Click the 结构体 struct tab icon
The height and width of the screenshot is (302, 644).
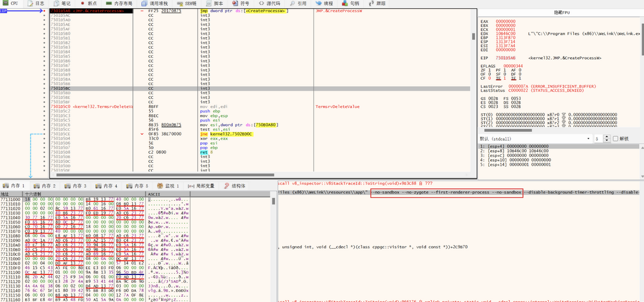[227, 186]
